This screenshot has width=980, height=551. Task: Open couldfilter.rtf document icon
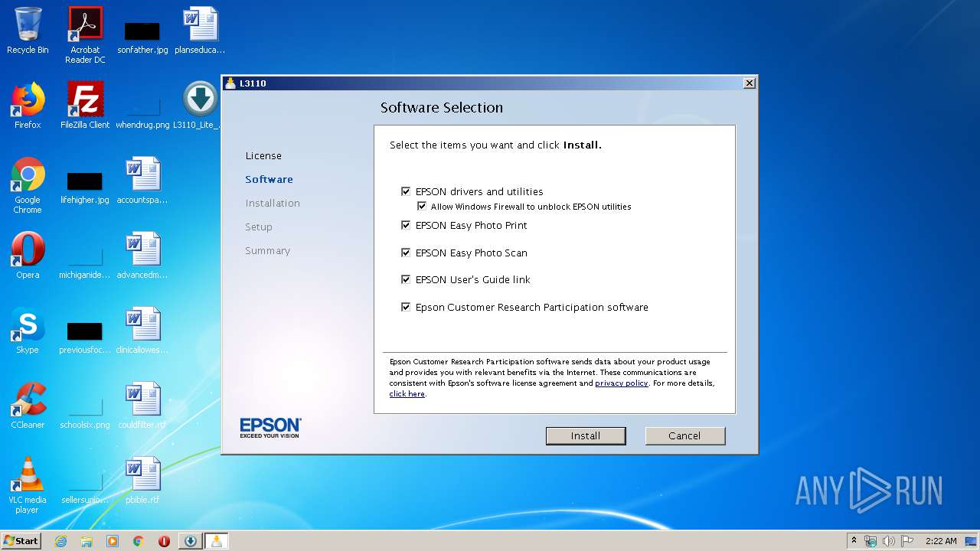[142, 406]
